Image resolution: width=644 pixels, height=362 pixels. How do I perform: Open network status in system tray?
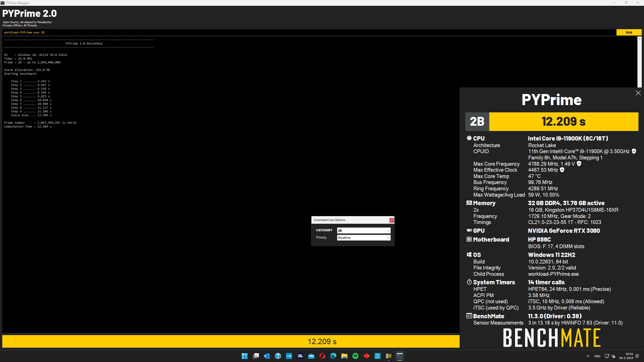(607, 356)
